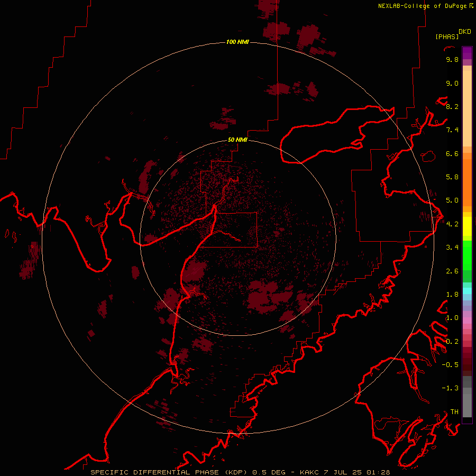Click the bright yellow band of the color scale

pyautogui.click(x=467, y=226)
